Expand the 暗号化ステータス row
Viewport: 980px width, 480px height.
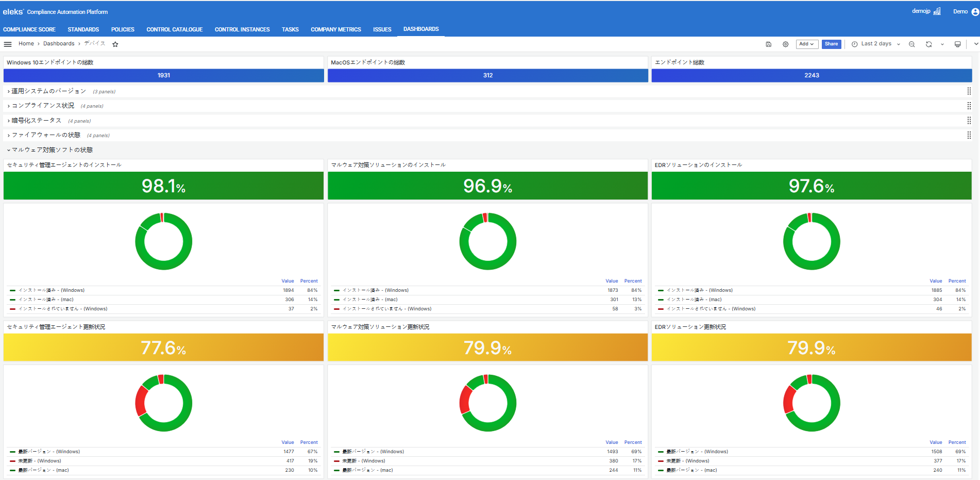36,121
